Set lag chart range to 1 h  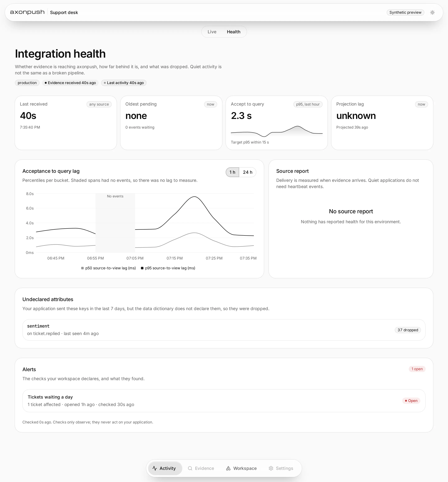tap(232, 172)
